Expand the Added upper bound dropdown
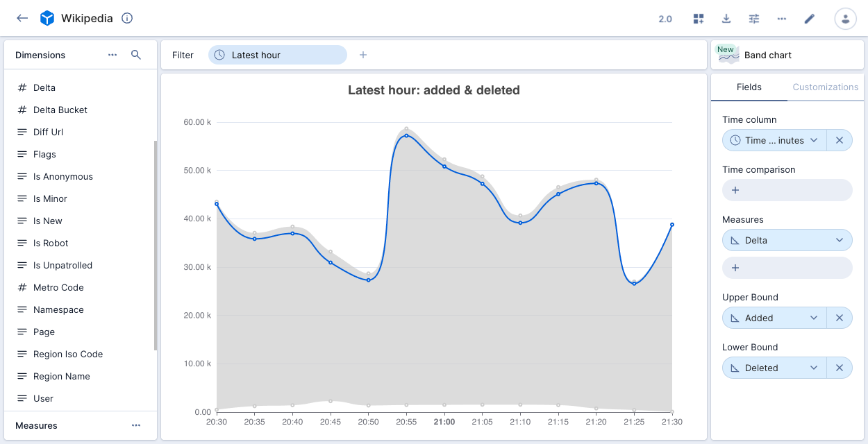 [814, 318]
